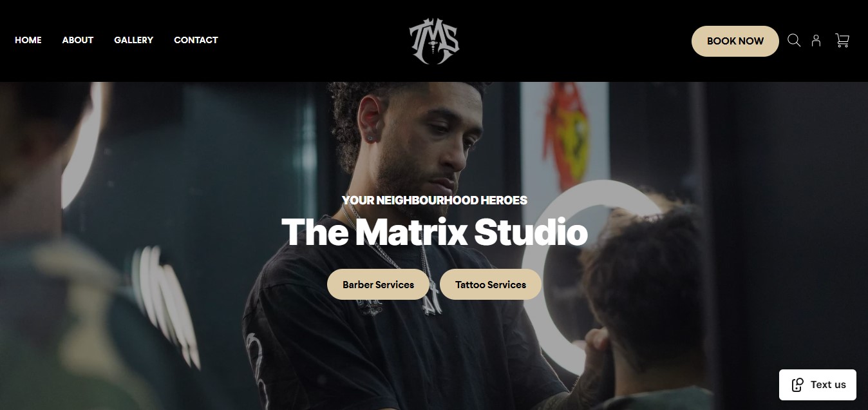Viewport: 868px width, 410px height.
Task: Open the Text us chat widget
Action: (818, 385)
